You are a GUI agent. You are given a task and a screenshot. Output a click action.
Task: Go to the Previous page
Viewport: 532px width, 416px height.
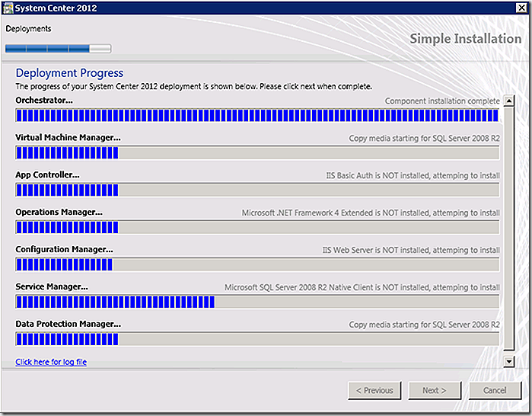point(374,391)
